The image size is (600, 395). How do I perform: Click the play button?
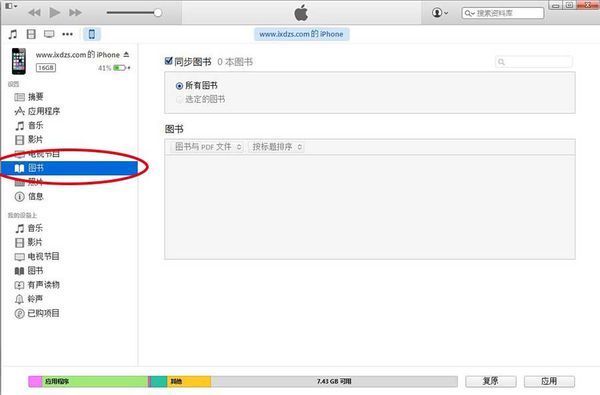[x=55, y=13]
